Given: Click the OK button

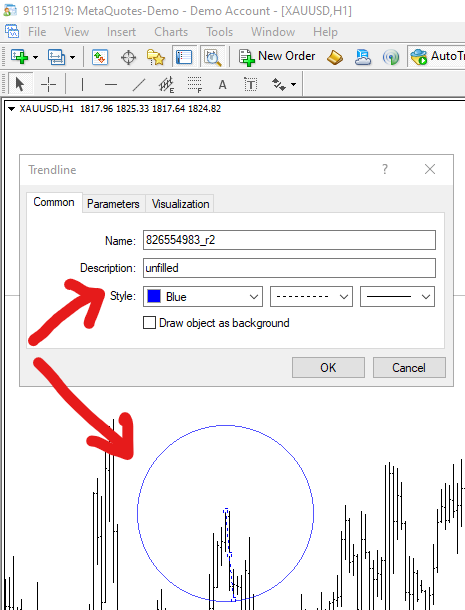Looking at the screenshot, I should point(328,368).
